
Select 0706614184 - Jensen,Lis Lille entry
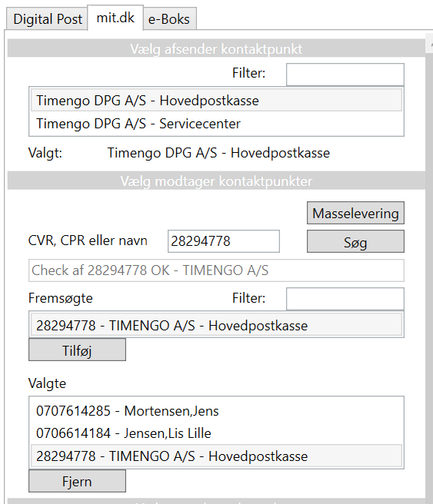(216, 433)
